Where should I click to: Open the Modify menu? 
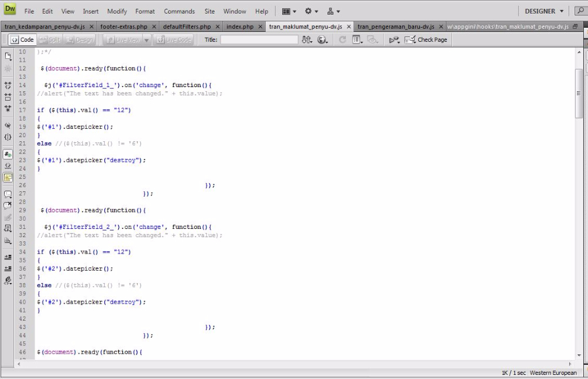click(x=117, y=11)
